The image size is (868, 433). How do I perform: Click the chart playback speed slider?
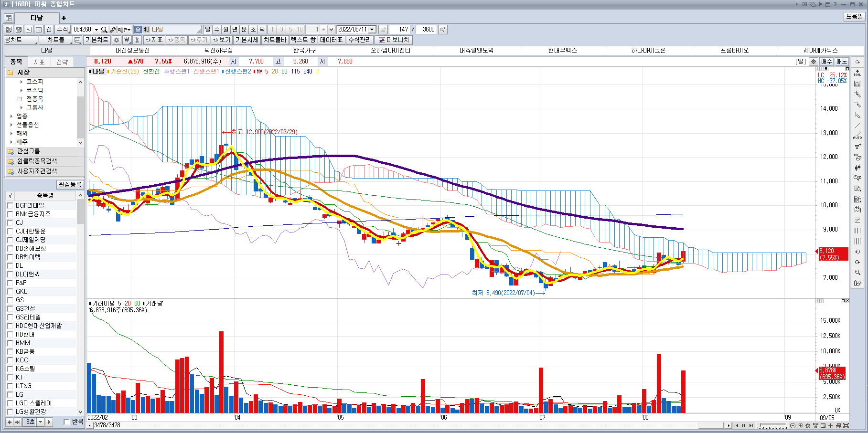pos(772,425)
